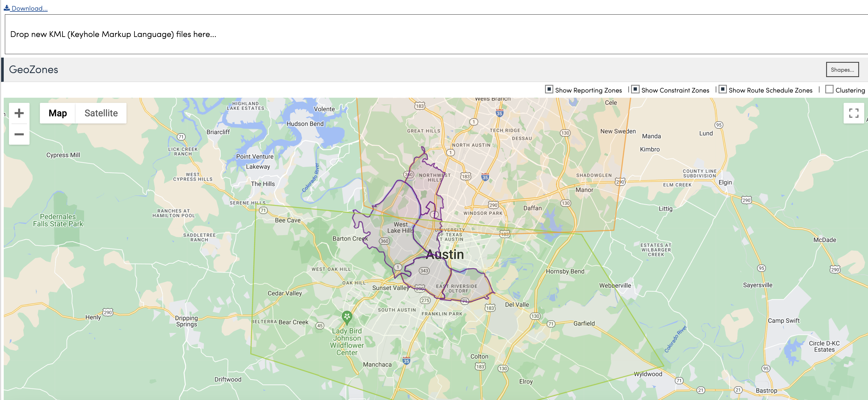Click the download arrow icon
This screenshot has height=400, width=868.
coord(7,8)
